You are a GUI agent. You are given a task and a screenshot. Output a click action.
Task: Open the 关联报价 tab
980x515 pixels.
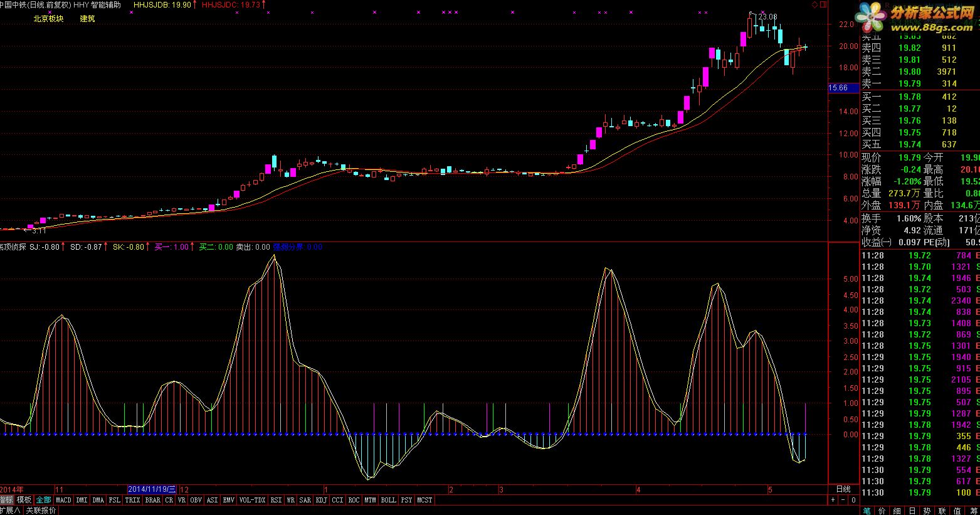(x=41, y=511)
